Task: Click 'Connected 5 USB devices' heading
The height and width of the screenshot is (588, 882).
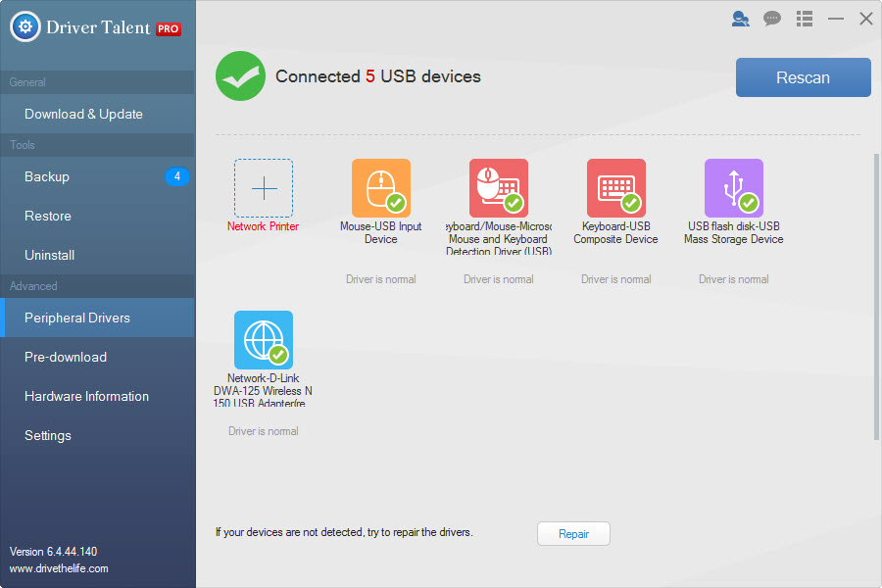Action: pyautogui.click(x=378, y=76)
